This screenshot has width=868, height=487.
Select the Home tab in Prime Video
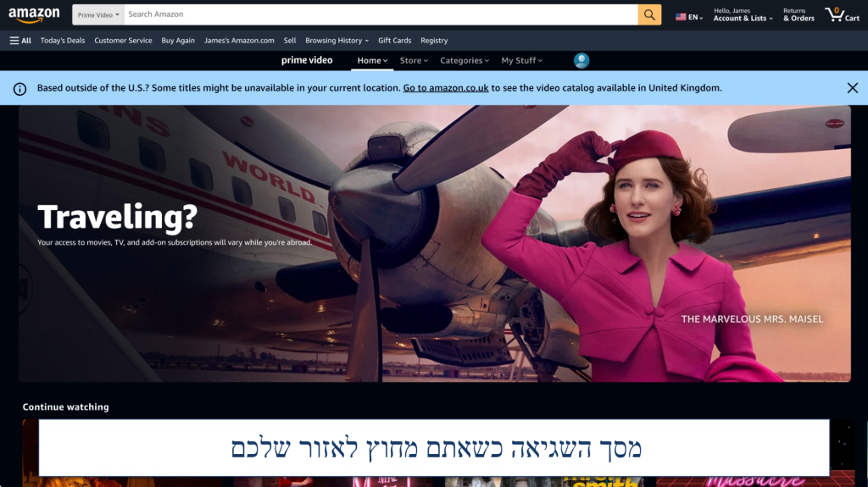tap(372, 60)
